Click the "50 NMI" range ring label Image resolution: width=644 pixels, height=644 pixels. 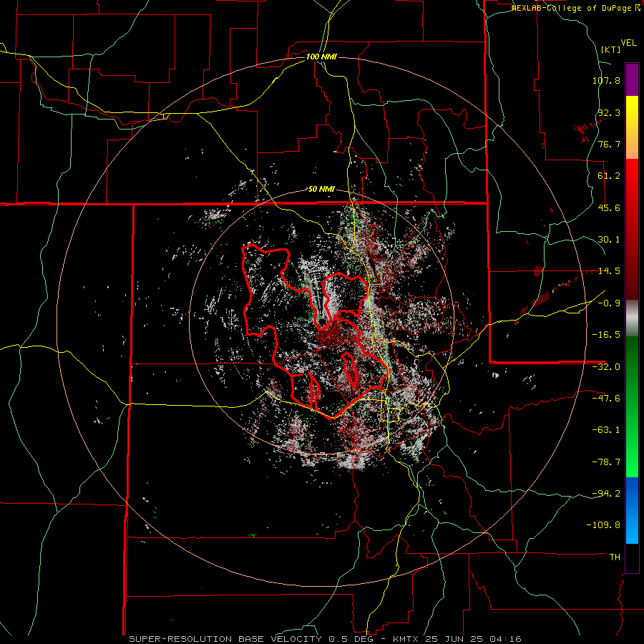(321, 190)
